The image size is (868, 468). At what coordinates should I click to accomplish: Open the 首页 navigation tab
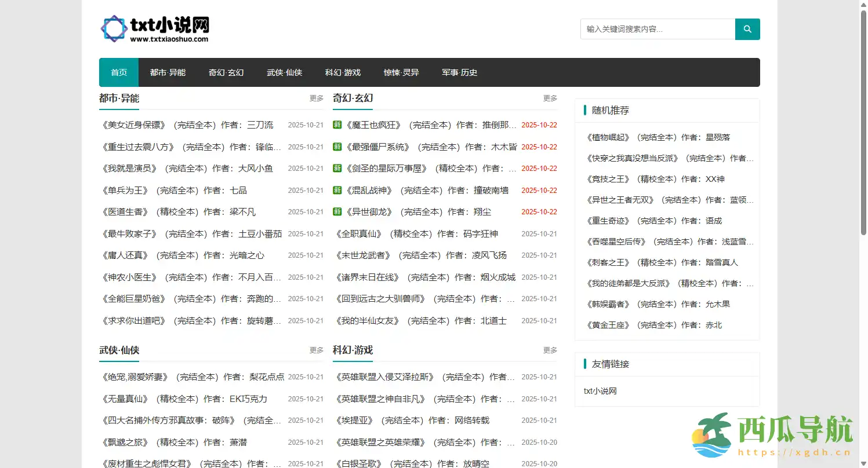pos(119,72)
